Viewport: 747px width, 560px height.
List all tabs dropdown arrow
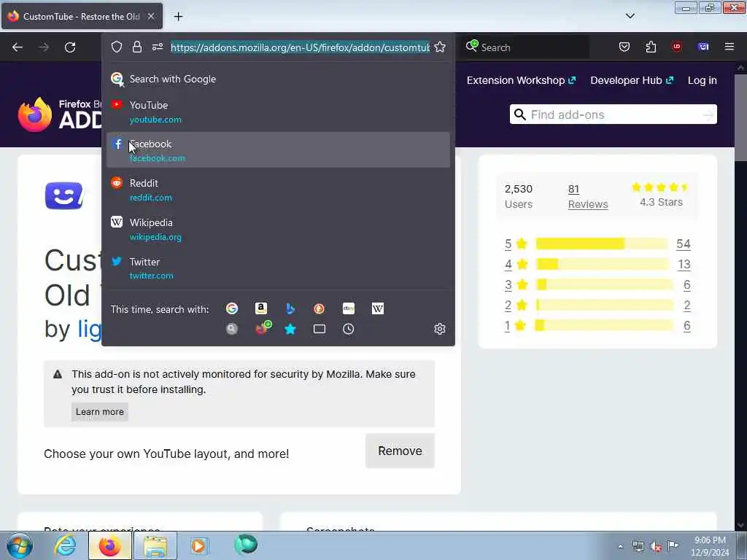[630, 16]
